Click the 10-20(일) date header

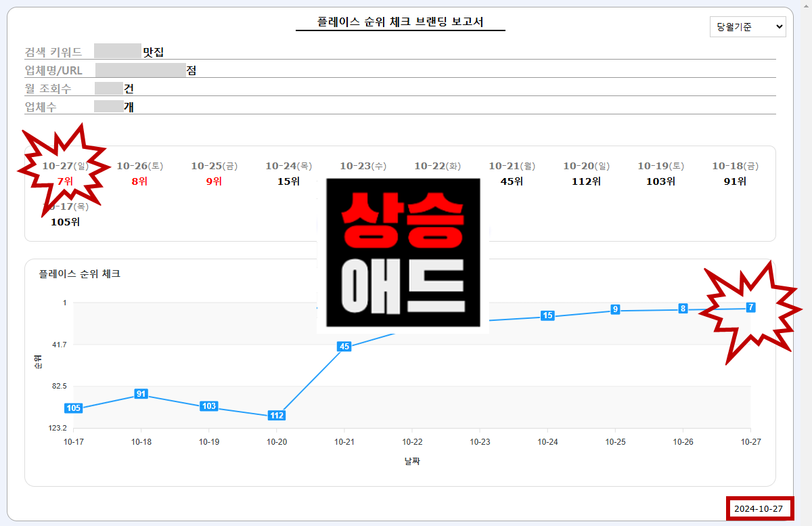pos(587,166)
